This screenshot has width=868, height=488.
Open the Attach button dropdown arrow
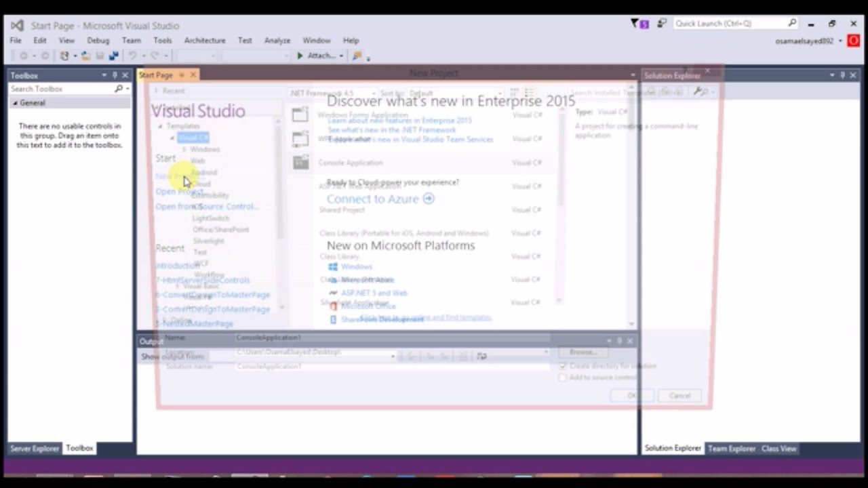point(341,56)
